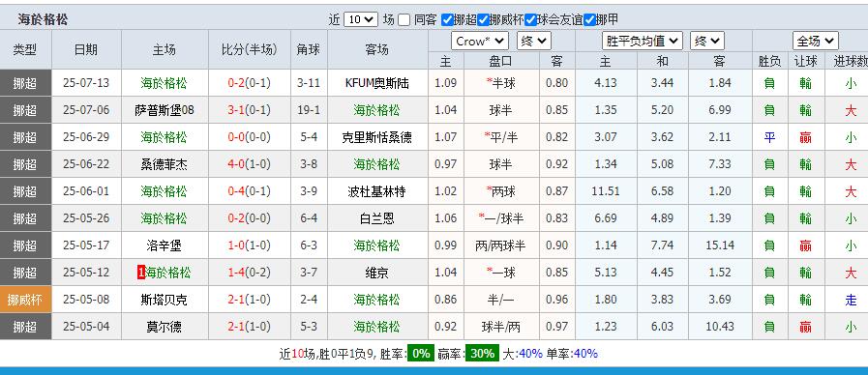This screenshot has height=375, width=868.
Task: Toggle the 同客 checkbox
Action: (x=404, y=20)
